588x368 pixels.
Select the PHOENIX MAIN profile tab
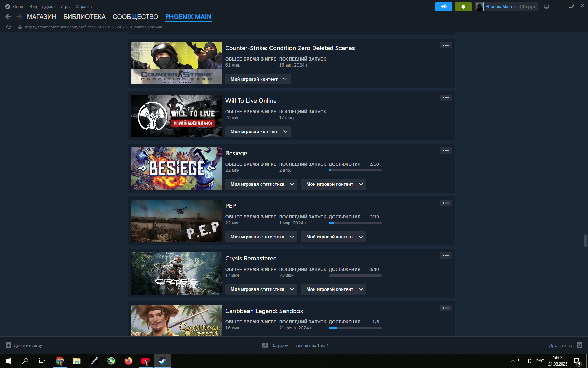188,17
